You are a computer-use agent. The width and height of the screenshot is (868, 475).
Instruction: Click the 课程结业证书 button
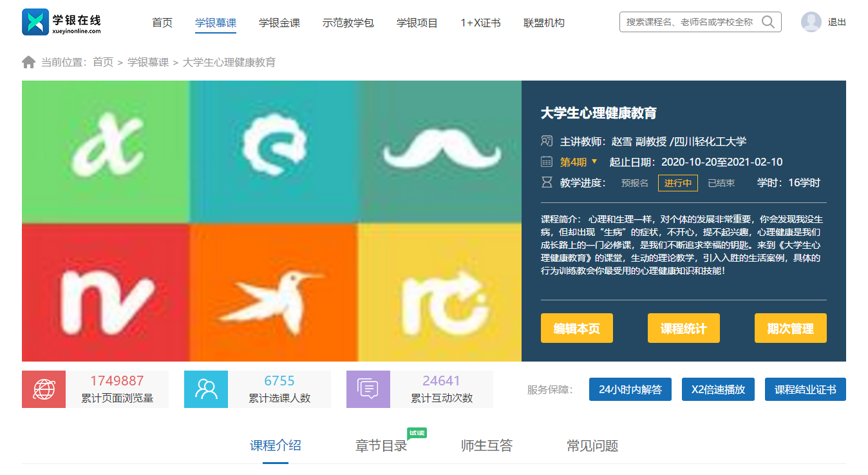click(806, 389)
